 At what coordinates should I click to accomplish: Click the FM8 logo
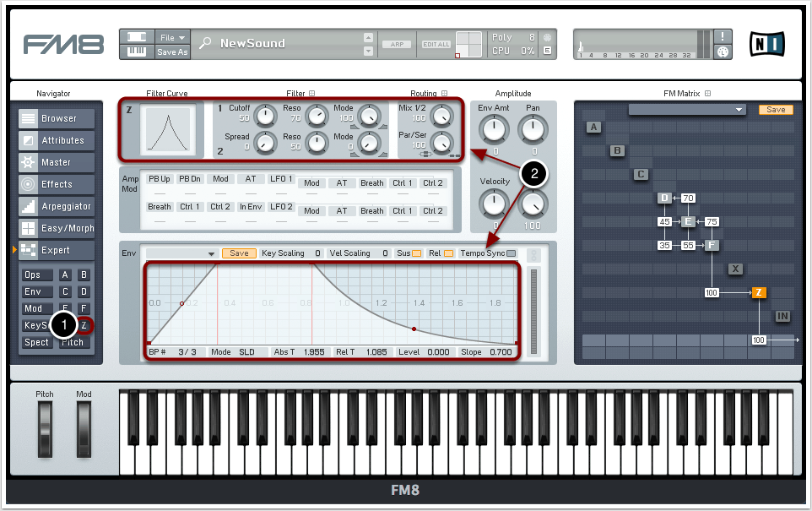[63, 44]
